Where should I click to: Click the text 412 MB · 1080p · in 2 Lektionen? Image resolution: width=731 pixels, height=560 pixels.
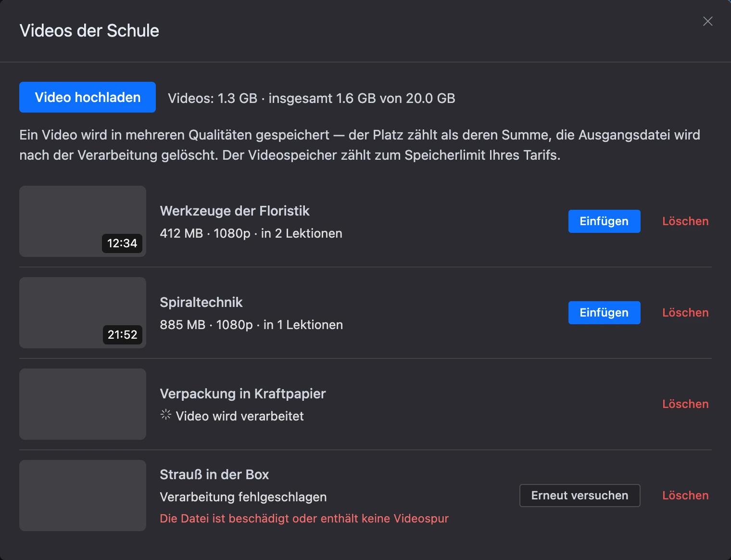coord(251,233)
